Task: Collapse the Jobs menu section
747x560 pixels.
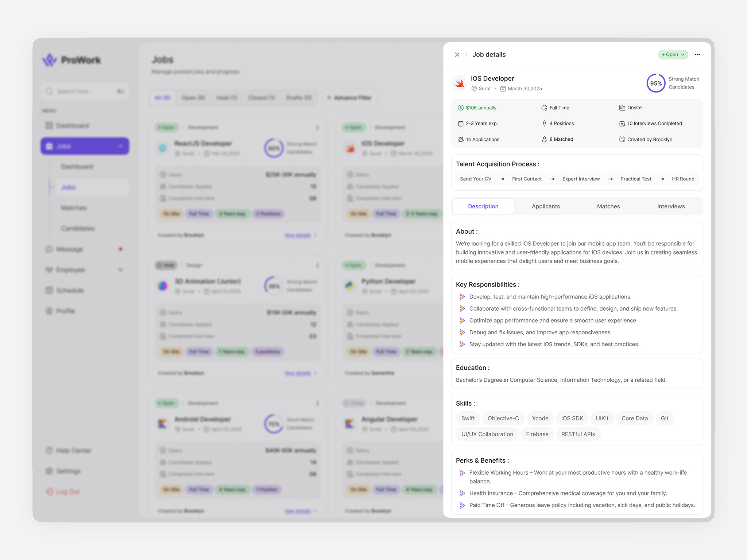Action: [120, 146]
